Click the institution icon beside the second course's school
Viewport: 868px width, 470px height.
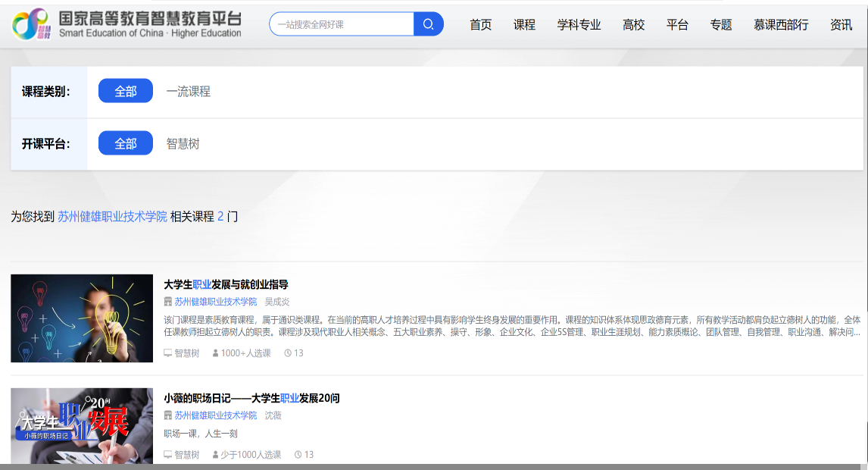(x=168, y=415)
